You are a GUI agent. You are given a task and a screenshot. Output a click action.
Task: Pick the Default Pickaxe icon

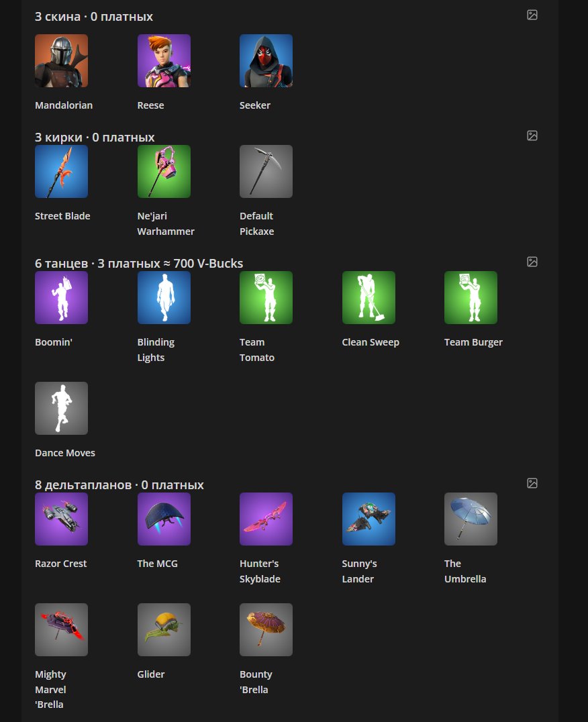266,172
